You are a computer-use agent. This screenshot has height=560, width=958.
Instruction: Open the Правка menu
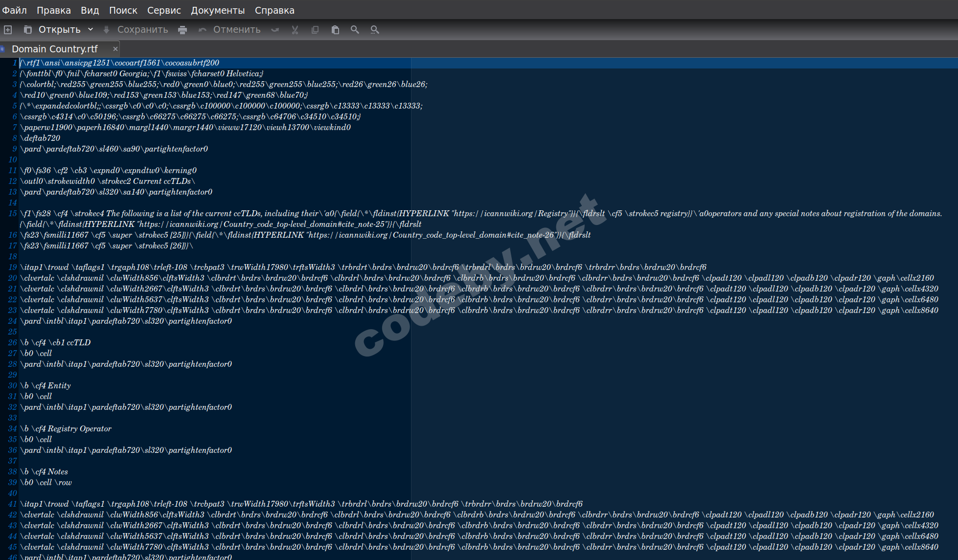pos(54,10)
